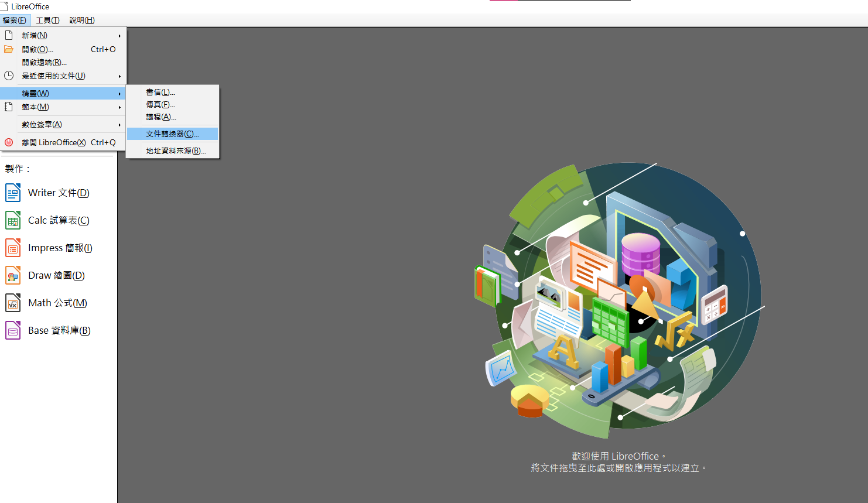Click the red power icon beside 離開 LibreOffice

tap(9, 142)
